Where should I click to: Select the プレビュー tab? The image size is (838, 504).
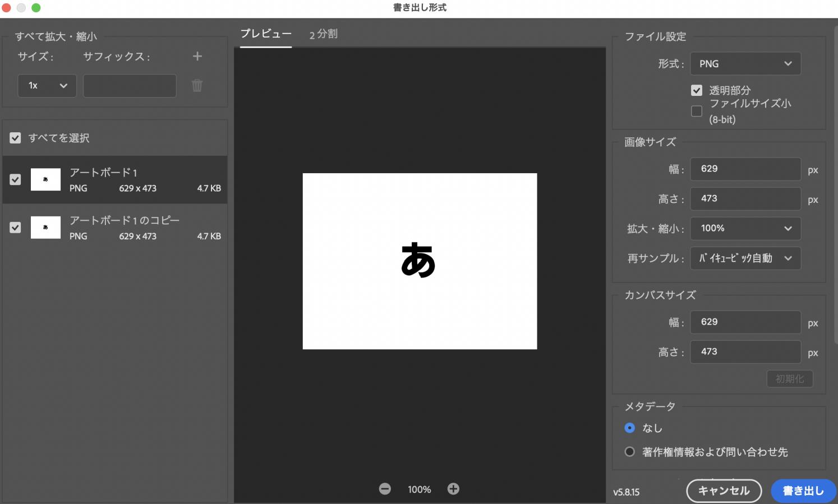[x=265, y=34]
